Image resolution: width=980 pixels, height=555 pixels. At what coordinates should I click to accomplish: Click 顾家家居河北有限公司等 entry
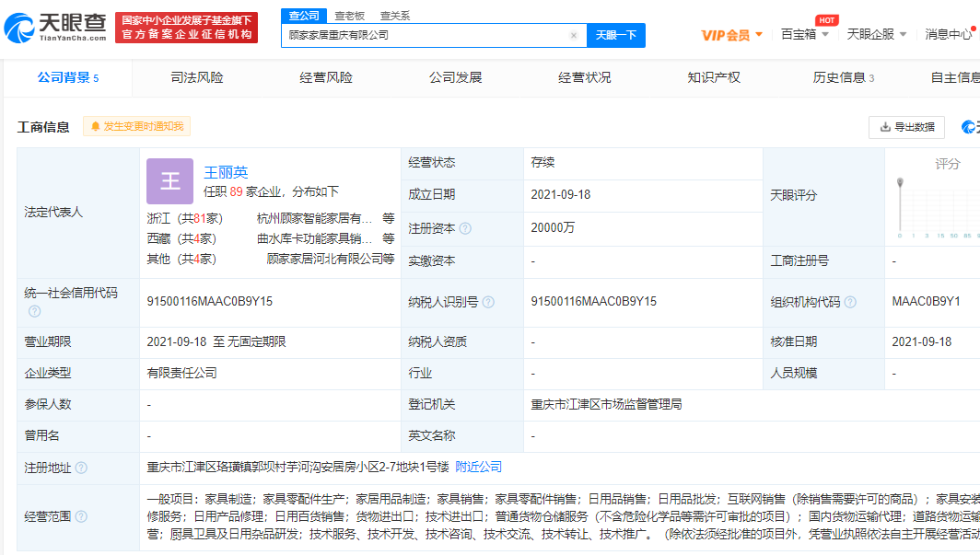click(x=331, y=259)
